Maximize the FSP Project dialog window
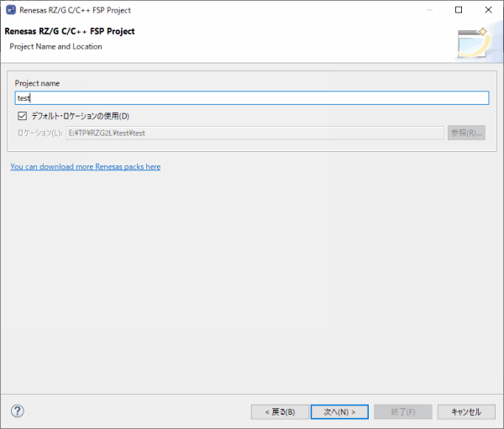The height and width of the screenshot is (429, 504). (x=459, y=10)
